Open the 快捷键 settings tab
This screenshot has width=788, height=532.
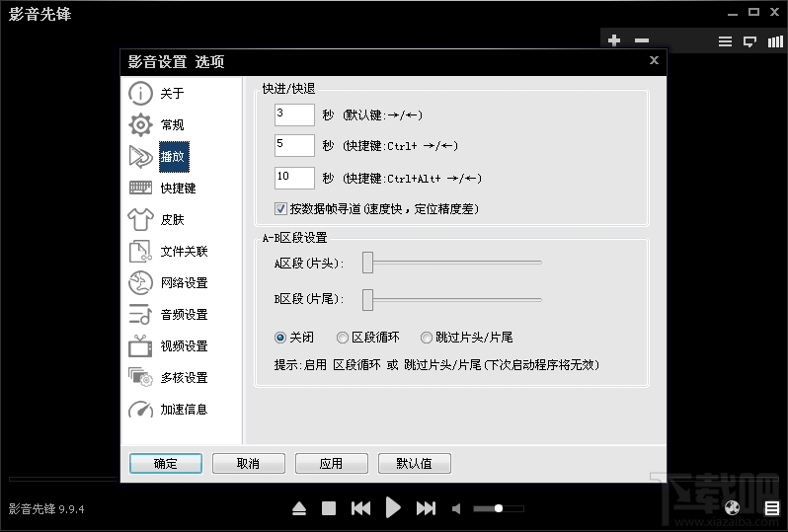(x=178, y=188)
